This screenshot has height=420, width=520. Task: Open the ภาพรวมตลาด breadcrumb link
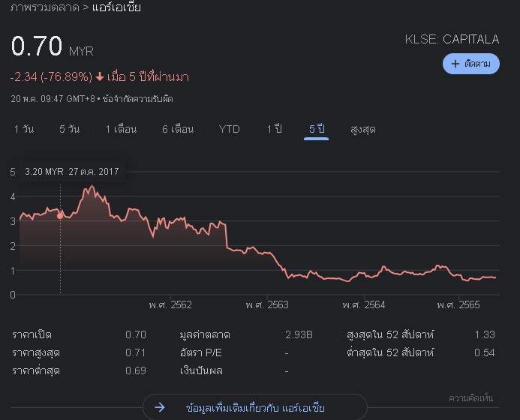pyautogui.click(x=45, y=7)
